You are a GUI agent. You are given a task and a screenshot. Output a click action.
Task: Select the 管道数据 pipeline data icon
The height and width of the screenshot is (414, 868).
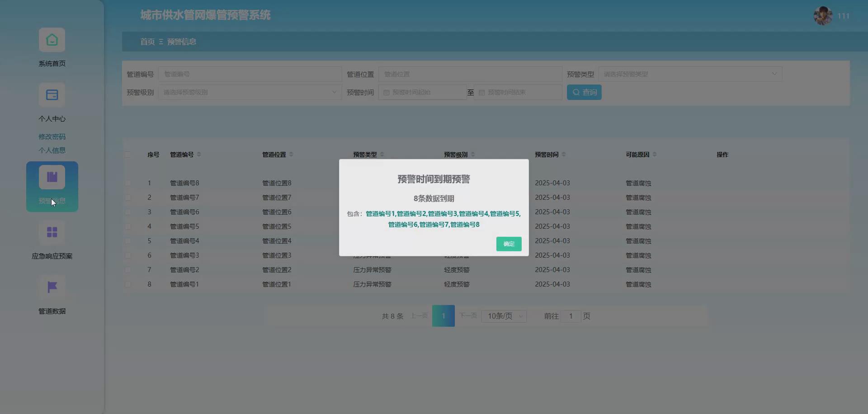tap(52, 287)
